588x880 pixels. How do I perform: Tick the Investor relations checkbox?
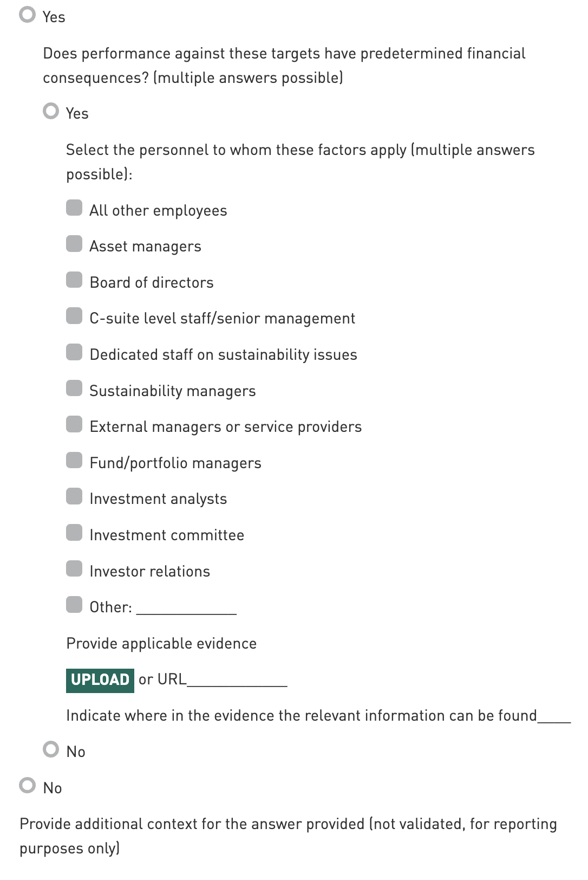(x=74, y=569)
